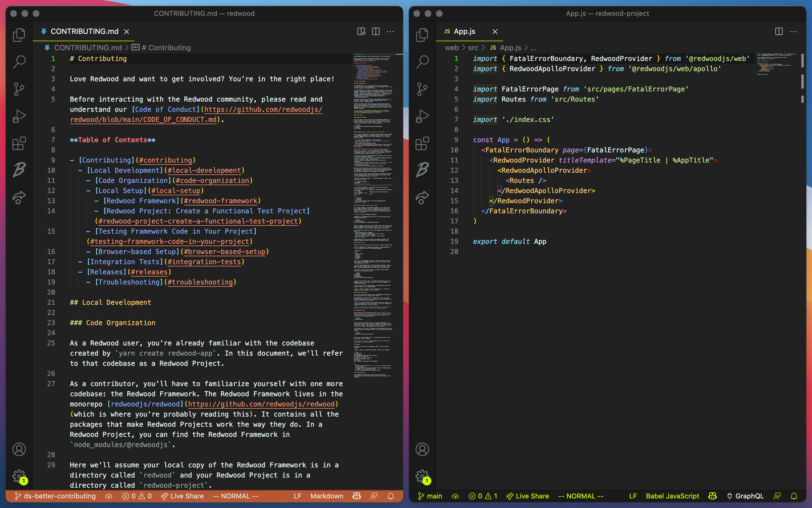Open More Actions menu in CONTRIBUTING.md editor
The image size is (812, 508).
[x=390, y=32]
